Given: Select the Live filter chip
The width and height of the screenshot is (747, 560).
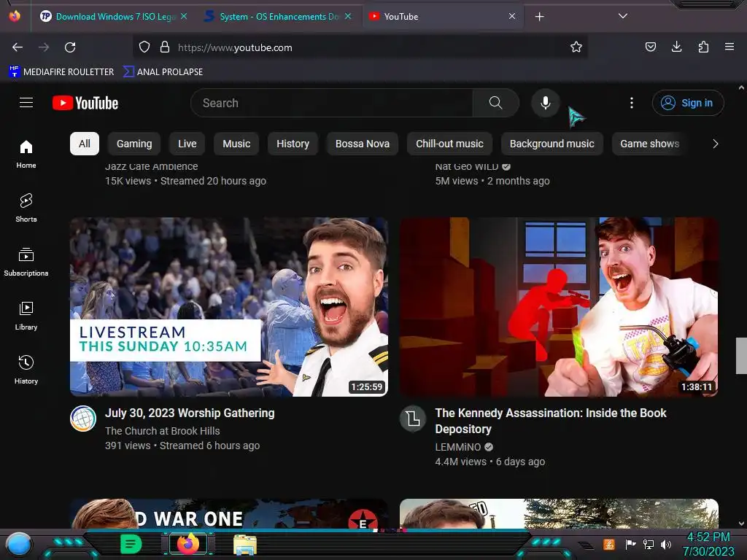Looking at the screenshot, I should 187,144.
